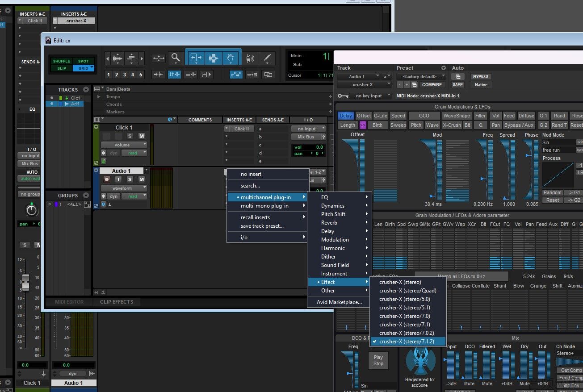This screenshot has height=392, width=583.
Task: Toggle Mirrored MIDI Editing icon
Action: (252, 75)
